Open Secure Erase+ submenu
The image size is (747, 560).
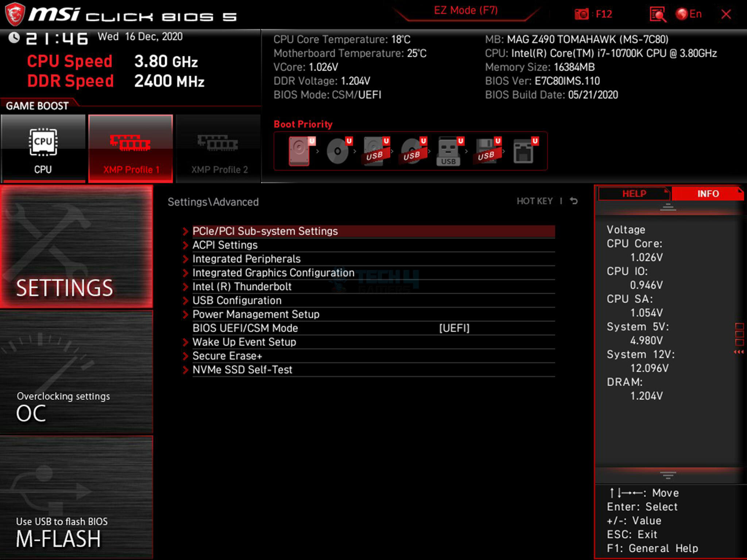(x=369, y=356)
